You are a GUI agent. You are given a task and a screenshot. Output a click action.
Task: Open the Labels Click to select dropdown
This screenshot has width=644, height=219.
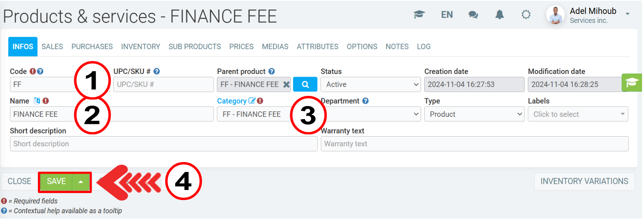click(x=578, y=114)
